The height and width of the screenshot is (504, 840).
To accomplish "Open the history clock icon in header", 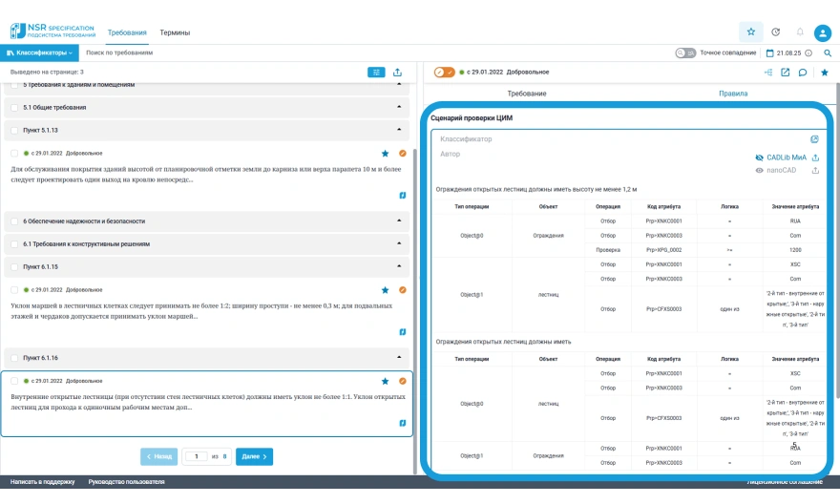I will tap(775, 31).
